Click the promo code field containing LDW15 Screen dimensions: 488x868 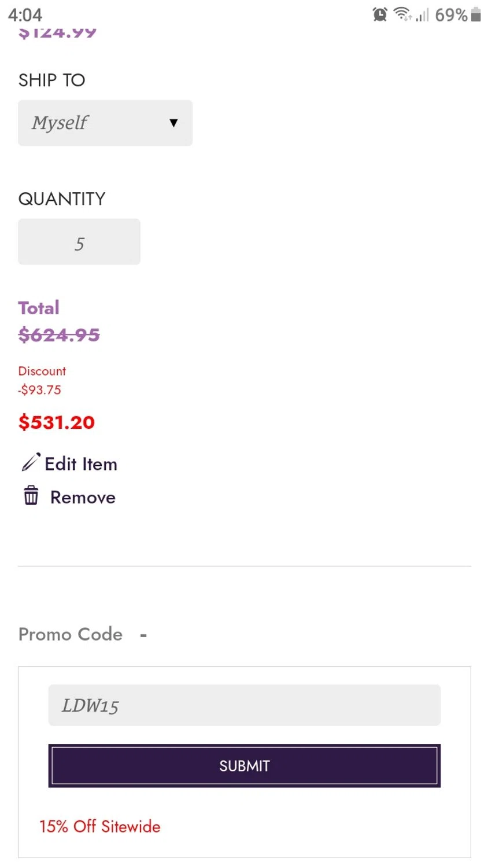coord(244,705)
